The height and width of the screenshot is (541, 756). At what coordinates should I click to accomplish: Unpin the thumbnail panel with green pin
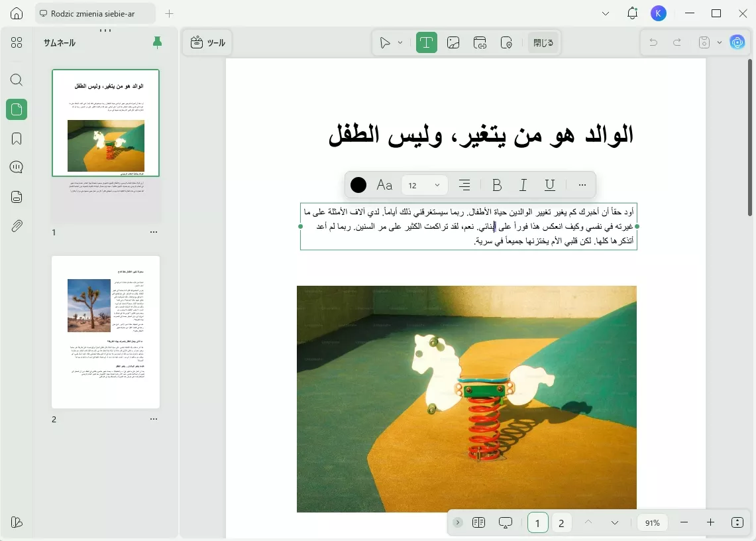157,42
